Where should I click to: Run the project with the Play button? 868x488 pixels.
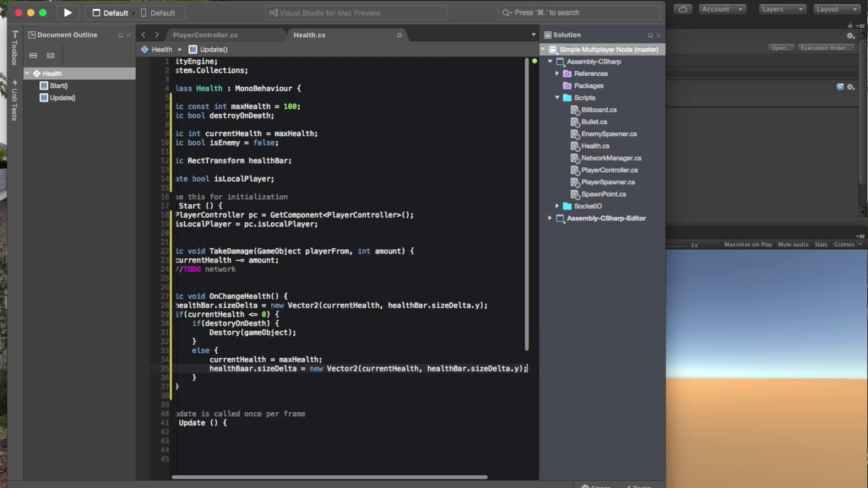(68, 12)
